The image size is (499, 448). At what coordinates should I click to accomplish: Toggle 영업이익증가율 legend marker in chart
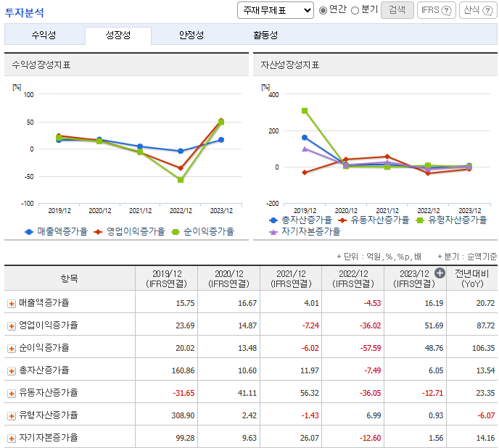coord(98,232)
